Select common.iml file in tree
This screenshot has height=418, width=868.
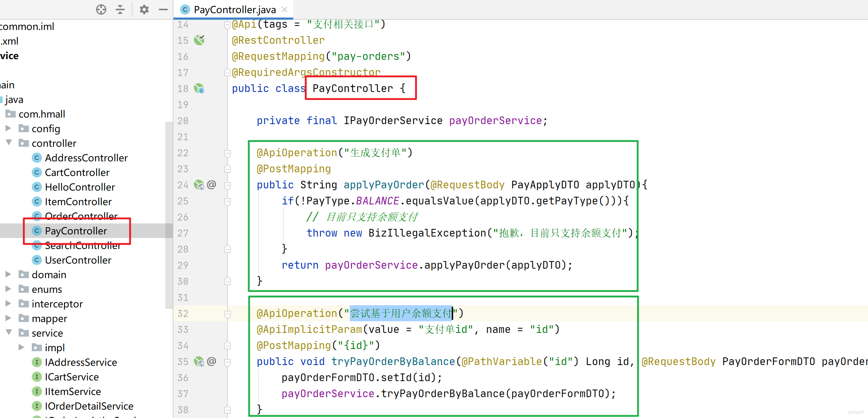27,26
